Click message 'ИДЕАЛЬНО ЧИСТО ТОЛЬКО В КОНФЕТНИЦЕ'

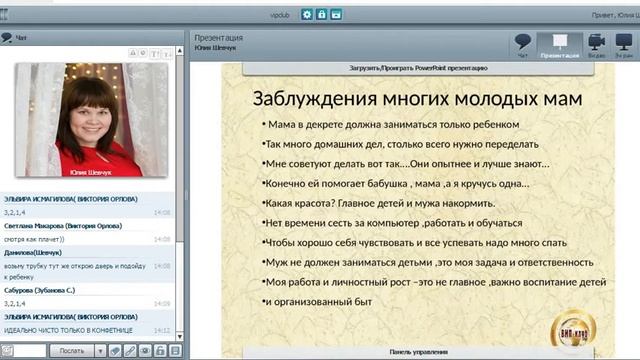pos(68,330)
